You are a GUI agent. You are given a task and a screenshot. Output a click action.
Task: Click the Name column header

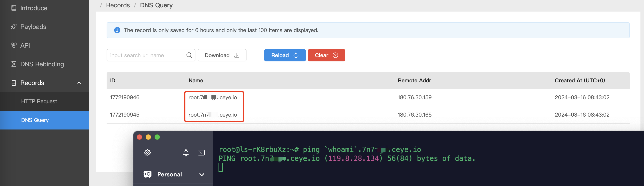pyautogui.click(x=196, y=81)
